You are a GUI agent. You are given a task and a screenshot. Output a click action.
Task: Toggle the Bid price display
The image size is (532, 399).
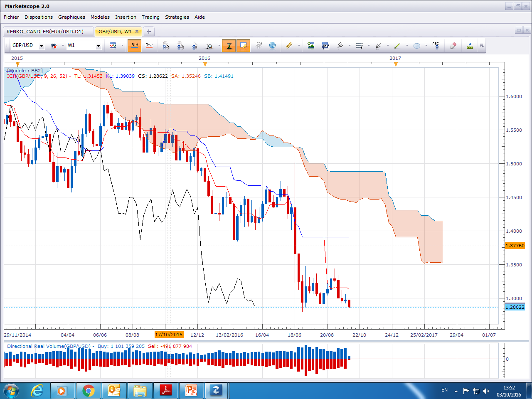tap(135, 46)
